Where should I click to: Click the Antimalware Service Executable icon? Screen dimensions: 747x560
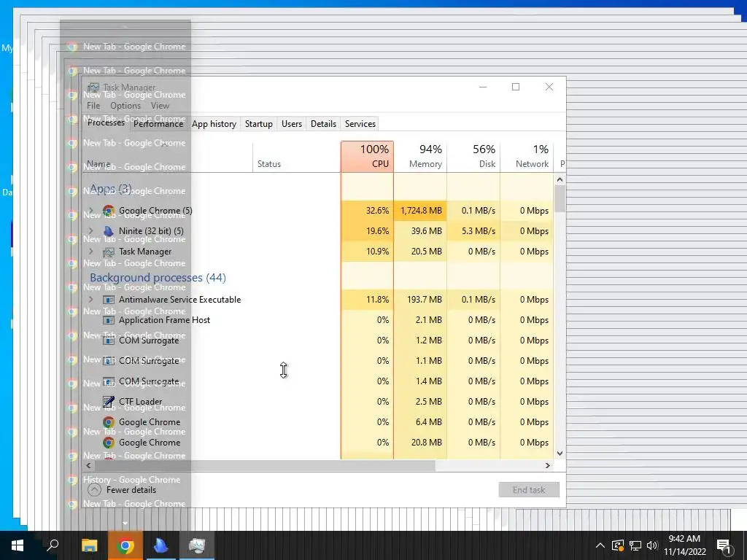point(109,300)
